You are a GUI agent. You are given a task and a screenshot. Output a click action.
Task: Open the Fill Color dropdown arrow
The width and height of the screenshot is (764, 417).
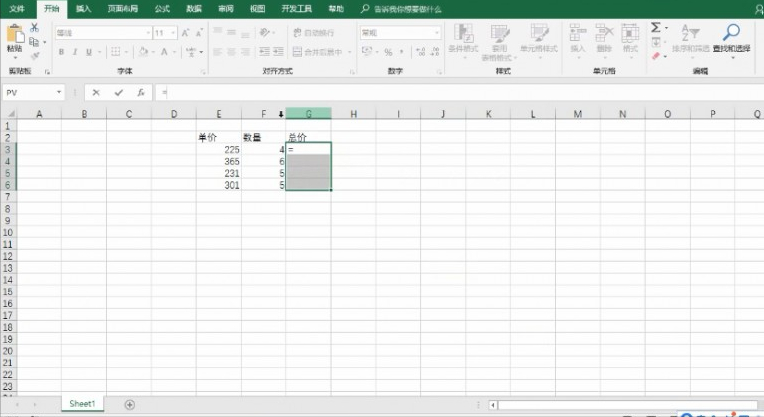click(x=153, y=52)
